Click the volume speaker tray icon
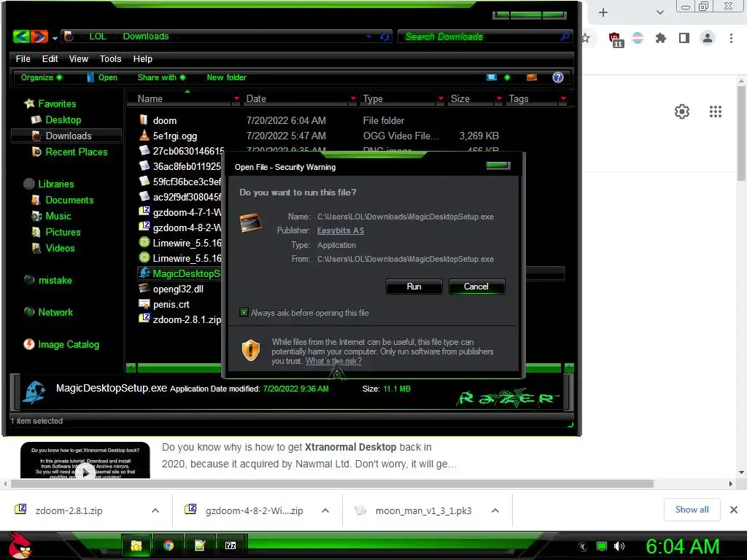The image size is (747, 560). (x=619, y=546)
